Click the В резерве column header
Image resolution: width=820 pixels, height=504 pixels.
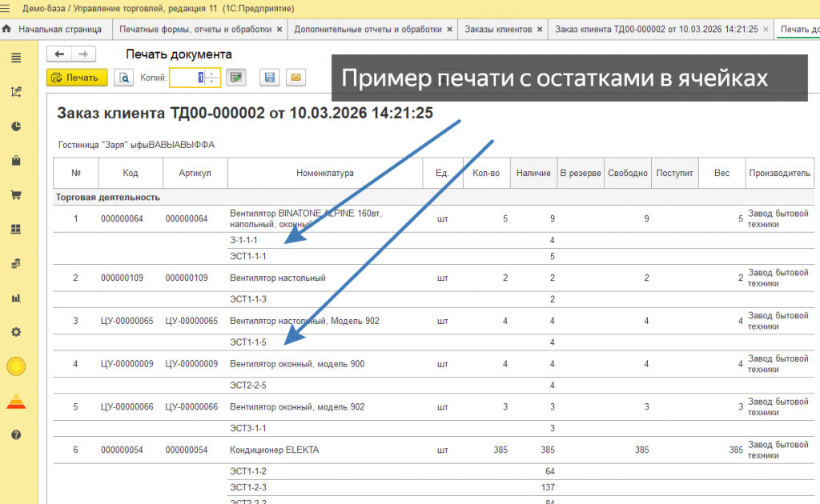581,173
